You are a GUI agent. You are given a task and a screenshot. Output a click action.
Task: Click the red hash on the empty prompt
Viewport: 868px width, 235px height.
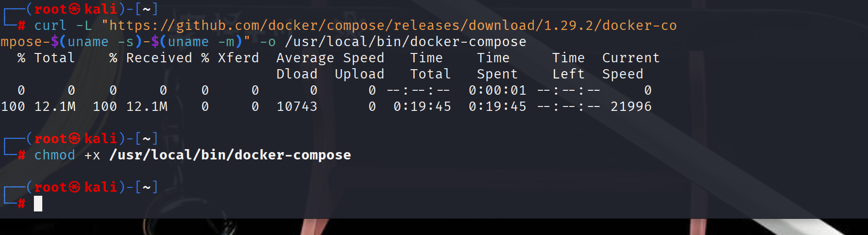pyautogui.click(x=22, y=204)
